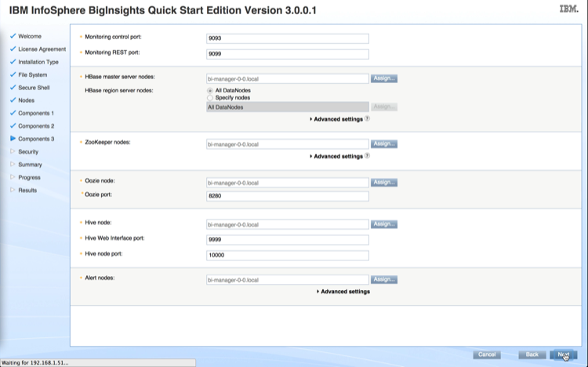Image resolution: width=588 pixels, height=367 pixels.
Task: Click the Next button
Action: coord(563,354)
